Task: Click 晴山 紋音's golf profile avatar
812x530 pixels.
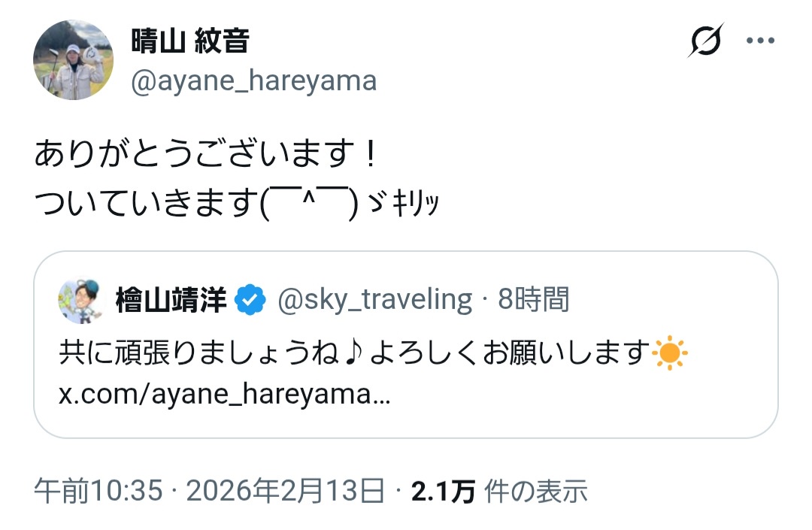Action: click(x=74, y=60)
